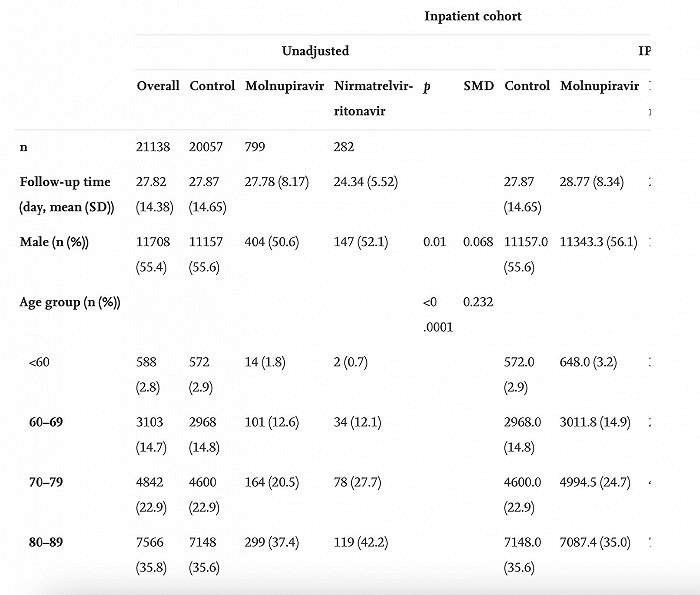This screenshot has height=595, width=700.
Task: Click the Age group (n (%)) label
Action: tap(70, 302)
